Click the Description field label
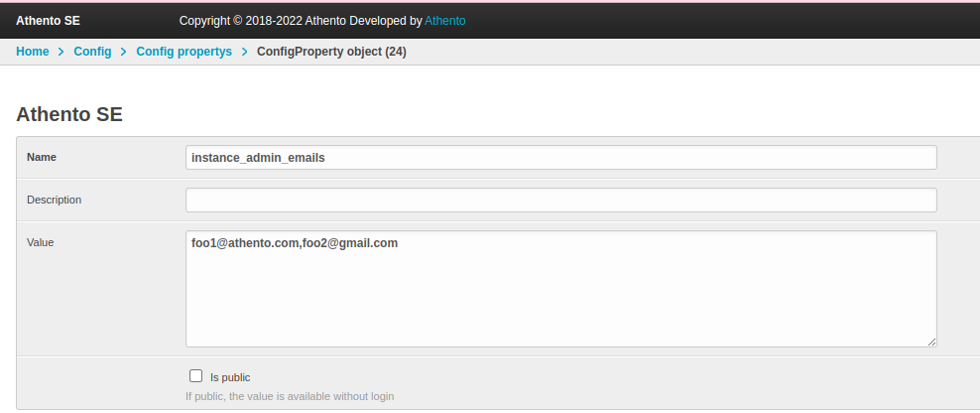This screenshot has width=980, height=413. (x=54, y=200)
